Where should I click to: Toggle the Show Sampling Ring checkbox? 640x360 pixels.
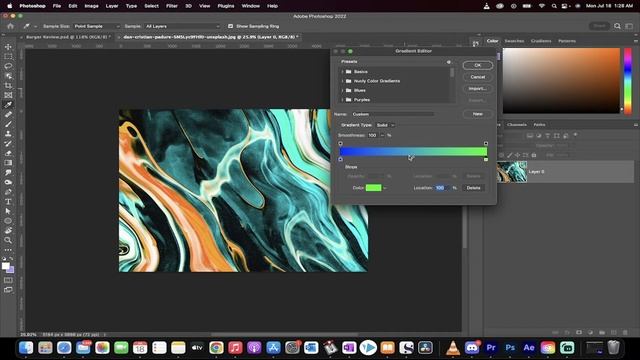230,26
